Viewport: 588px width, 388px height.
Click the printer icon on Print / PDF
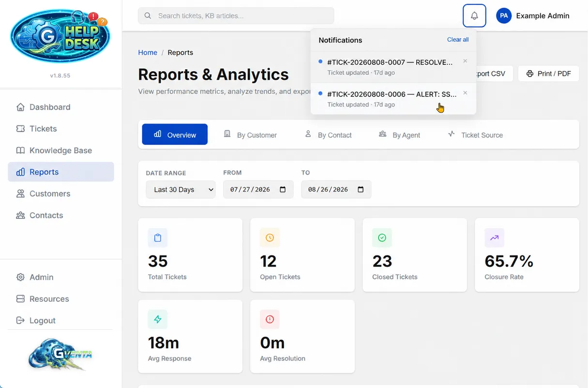click(x=530, y=74)
